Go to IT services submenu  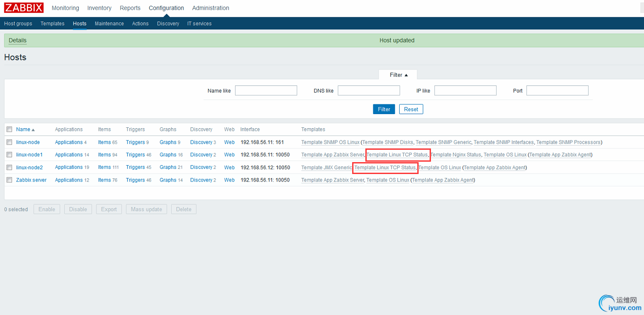tap(199, 24)
